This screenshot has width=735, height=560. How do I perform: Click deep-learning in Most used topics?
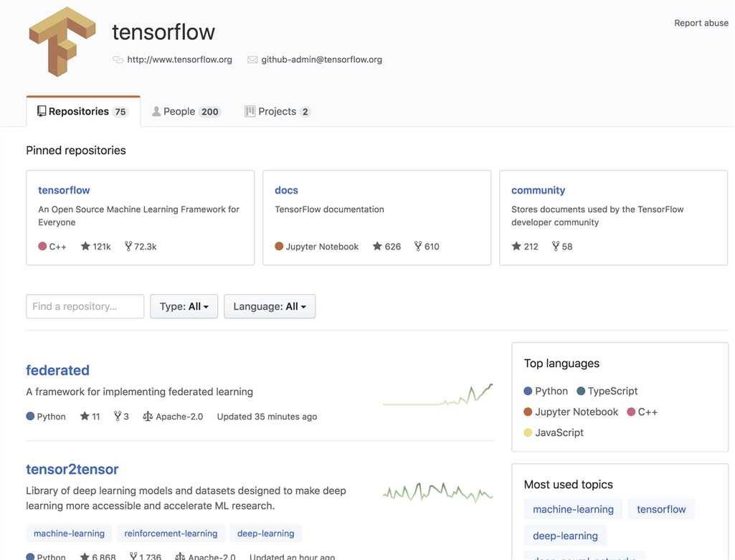565,536
